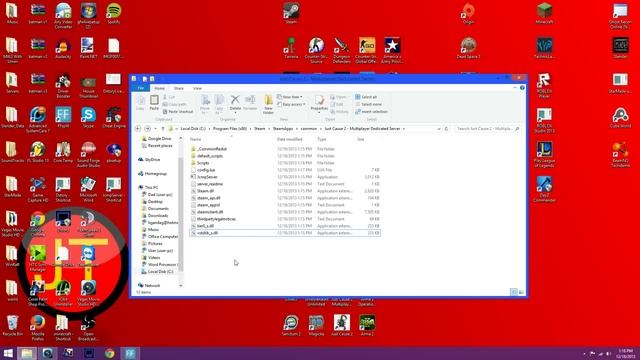This screenshot has height=360, width=640.
Task: Click the Up folder arrow
Action: [163, 129]
